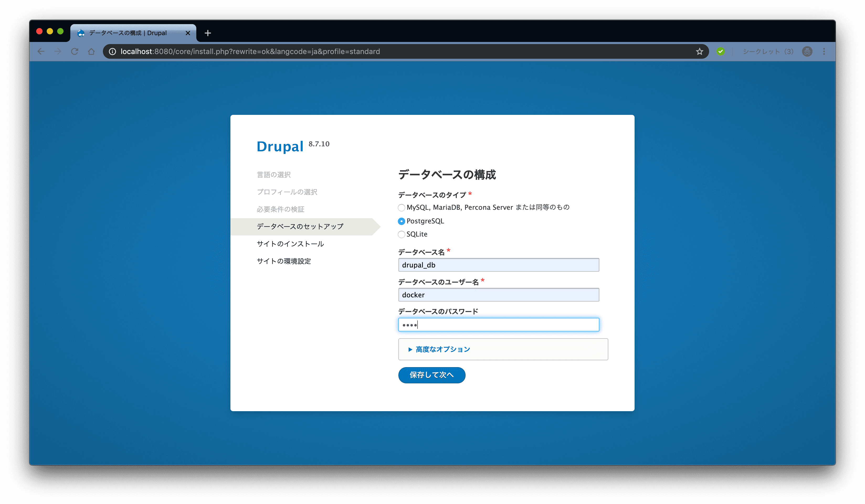Click the データベースのユーザー名 label
Image resolution: width=865 pixels, height=504 pixels.
(x=438, y=282)
